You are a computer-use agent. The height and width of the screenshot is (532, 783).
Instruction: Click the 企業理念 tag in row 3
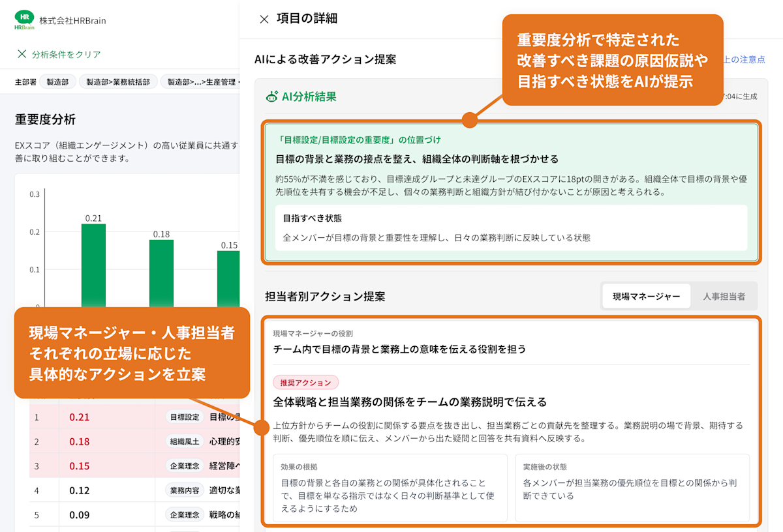pyautogui.click(x=185, y=466)
